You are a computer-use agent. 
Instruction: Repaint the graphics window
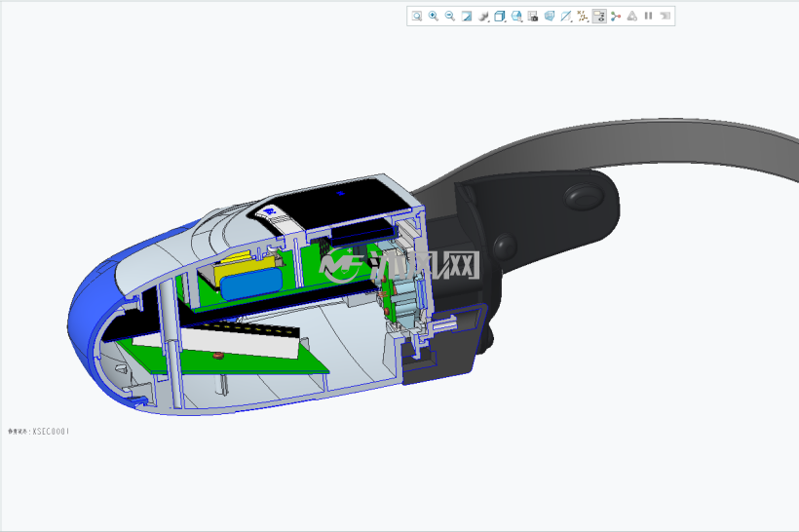coord(467,17)
